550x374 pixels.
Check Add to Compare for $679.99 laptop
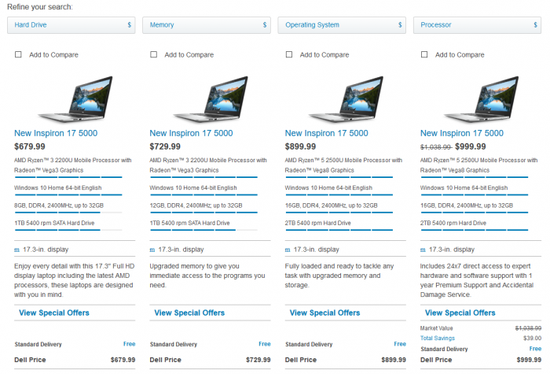click(18, 54)
